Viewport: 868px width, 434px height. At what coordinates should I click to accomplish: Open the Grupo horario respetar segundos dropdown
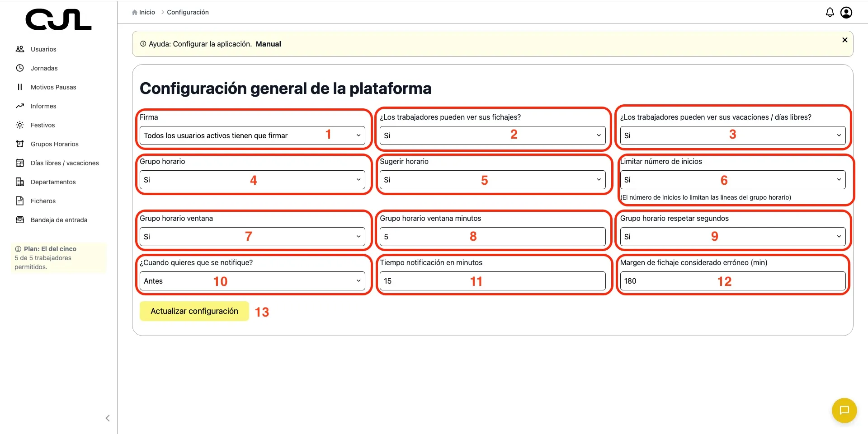coord(733,237)
